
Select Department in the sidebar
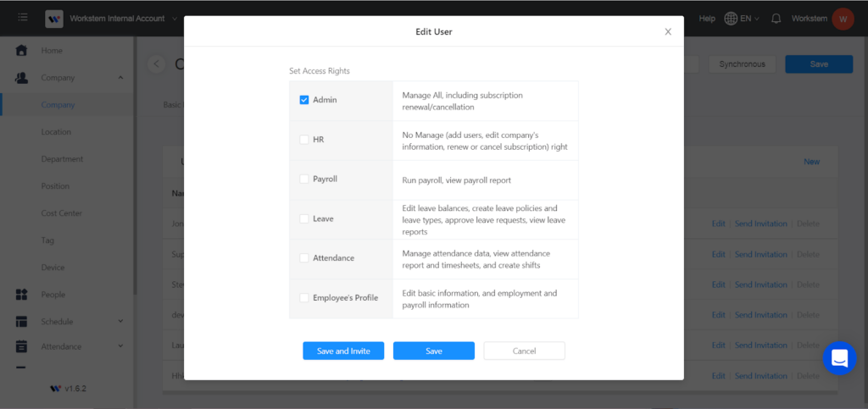click(x=62, y=159)
